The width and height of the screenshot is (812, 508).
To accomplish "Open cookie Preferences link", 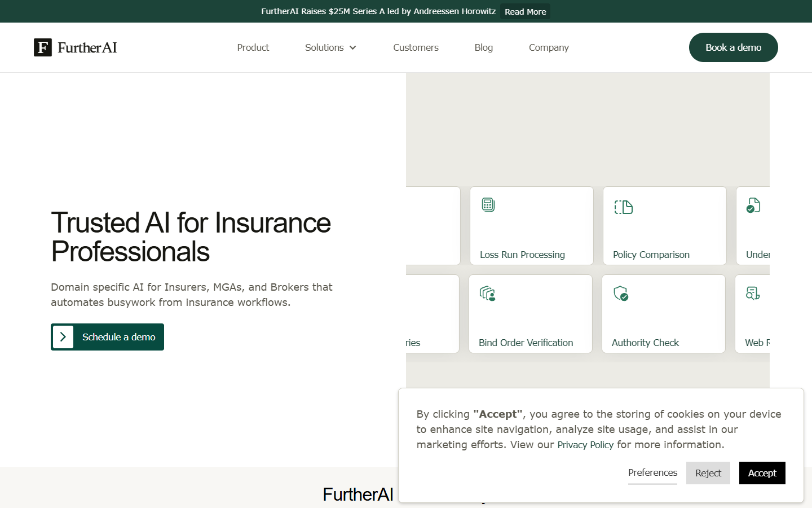I will (x=652, y=472).
